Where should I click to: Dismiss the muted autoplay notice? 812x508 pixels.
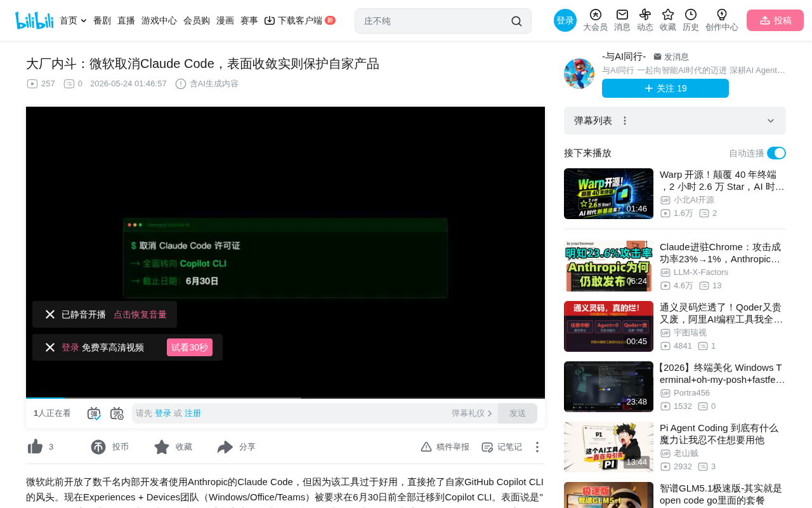(50, 314)
